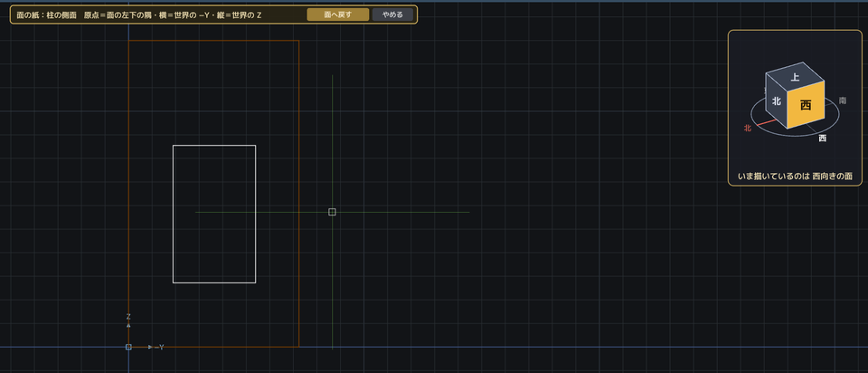Click the 面へ戻す button
868x373 pixels.
coord(337,15)
